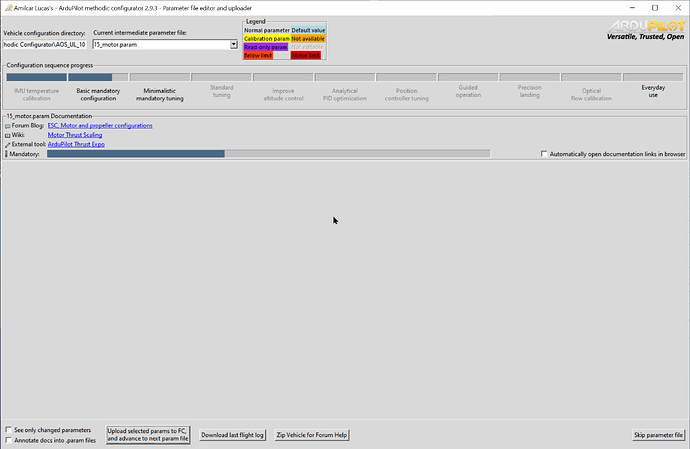
Task: Toggle Annotate docs into .param files
Action: [9, 440]
